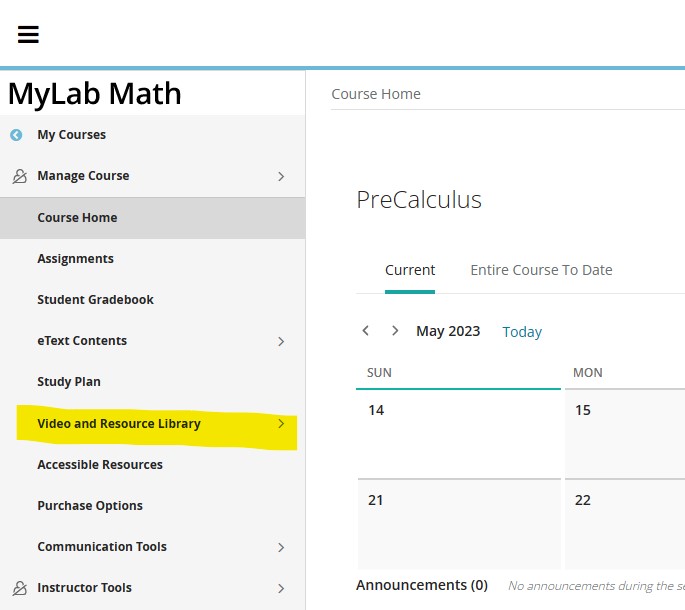Screen dimensions: 685x610
Task: Select May 14 calendar cell
Action: pyautogui.click(x=458, y=433)
